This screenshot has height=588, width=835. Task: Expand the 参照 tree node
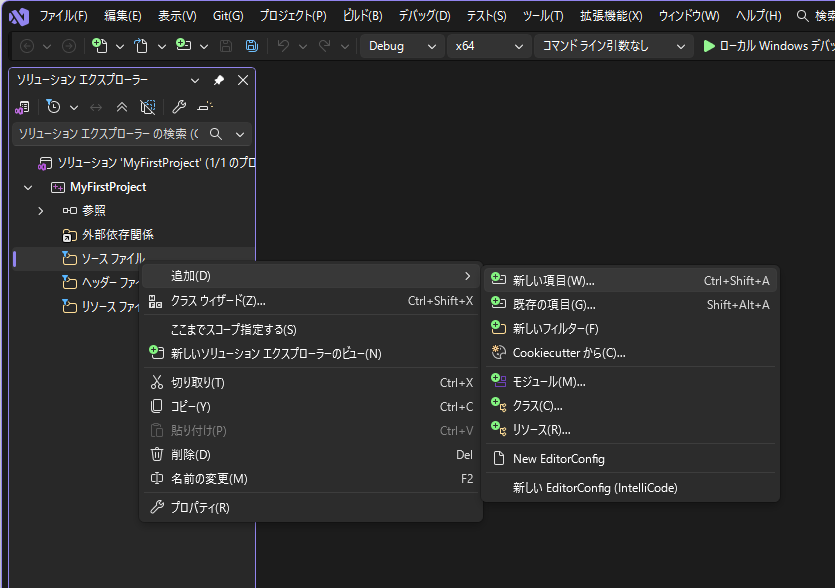pos(40,211)
